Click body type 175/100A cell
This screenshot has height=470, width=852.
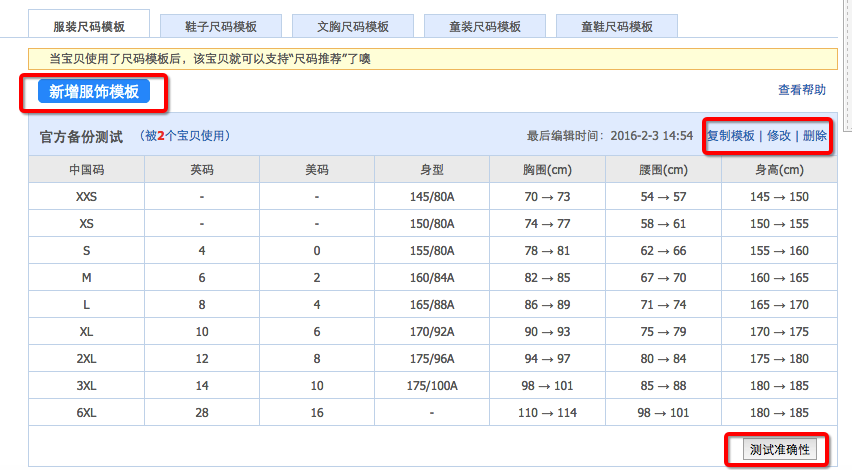click(x=432, y=385)
